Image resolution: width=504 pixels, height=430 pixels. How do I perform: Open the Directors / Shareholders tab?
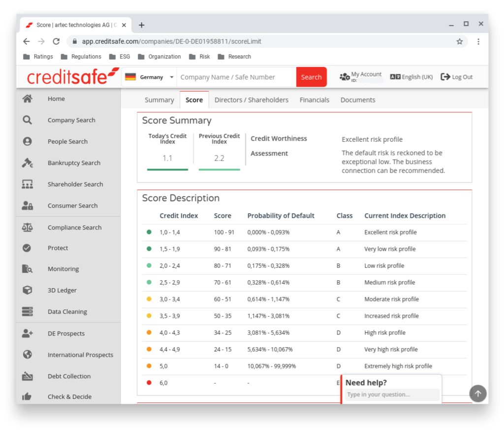251,100
